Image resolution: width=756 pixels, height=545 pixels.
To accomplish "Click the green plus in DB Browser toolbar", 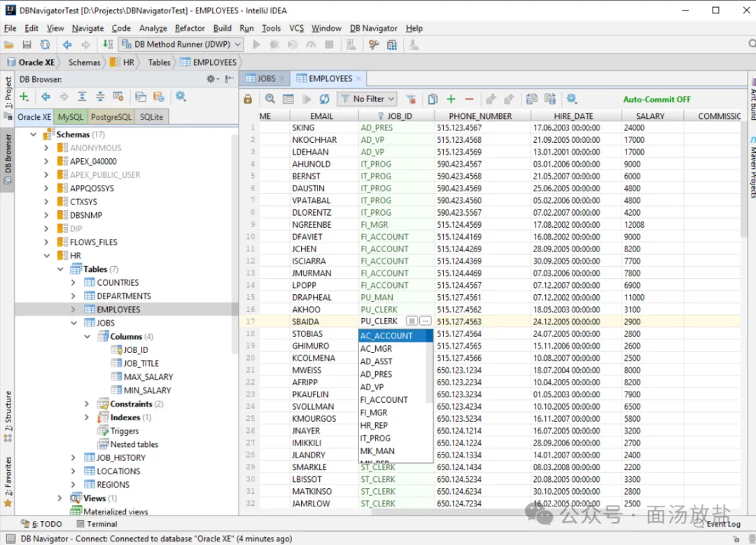I will [24, 97].
